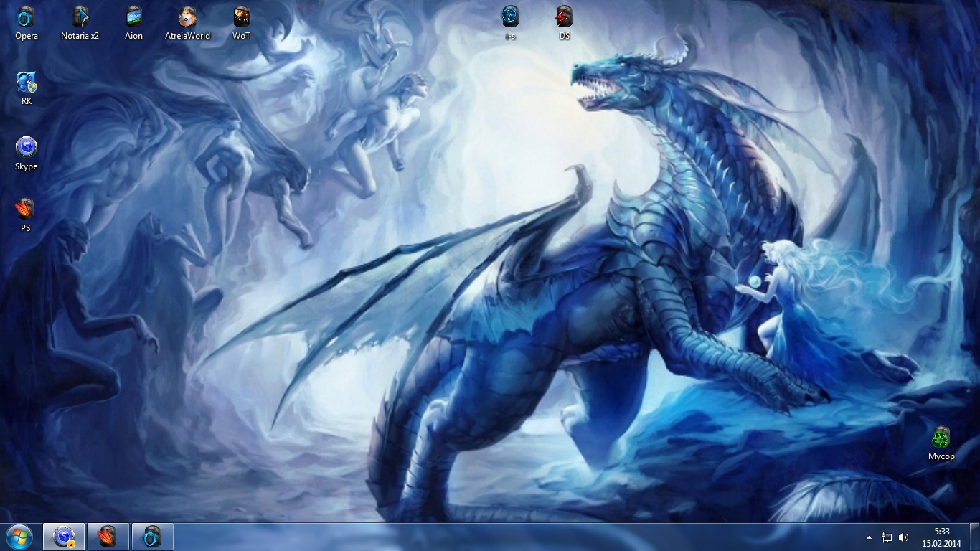Viewport: 980px width, 551px height.
Task: Click the Show desktop strip beside the clock
Action: [974, 537]
